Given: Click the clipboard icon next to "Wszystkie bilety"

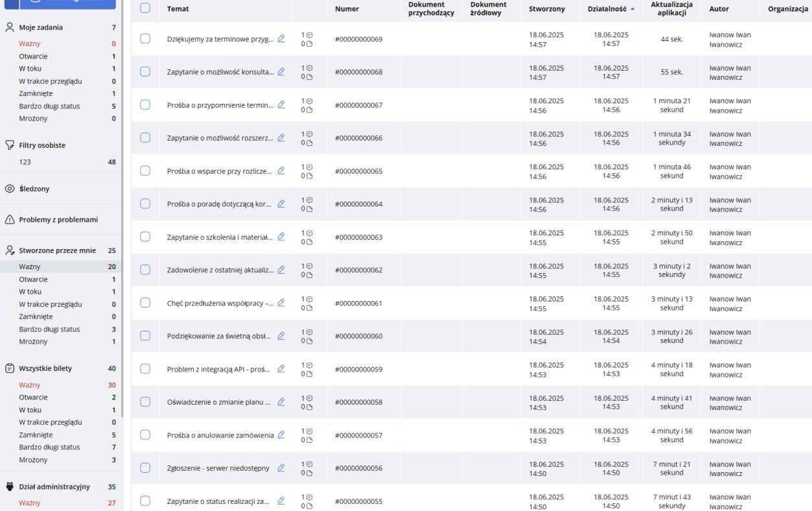Looking at the screenshot, I should [10, 368].
